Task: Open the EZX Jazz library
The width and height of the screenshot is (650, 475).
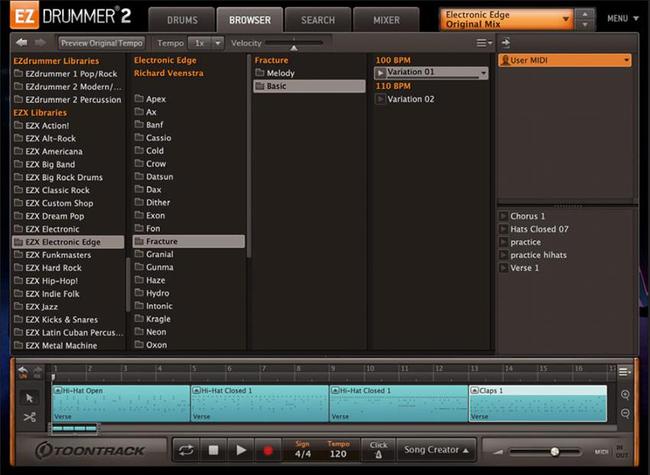Action: pyautogui.click(x=68, y=306)
